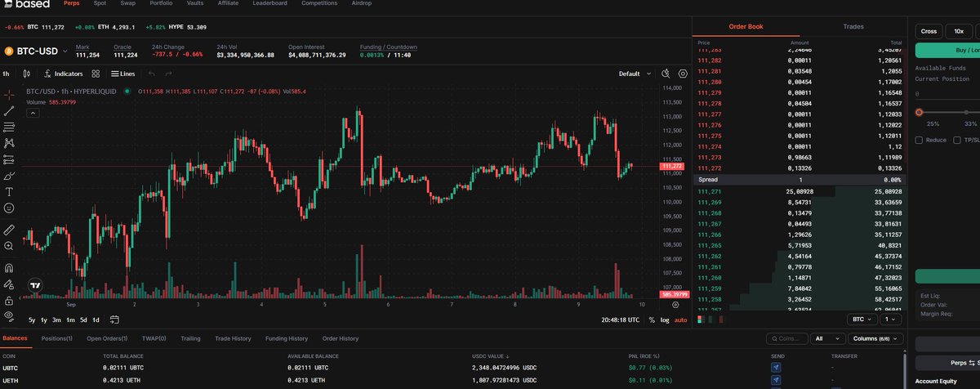The image size is (980, 389).
Task: Select the brush drawing tool
Action: (x=9, y=175)
